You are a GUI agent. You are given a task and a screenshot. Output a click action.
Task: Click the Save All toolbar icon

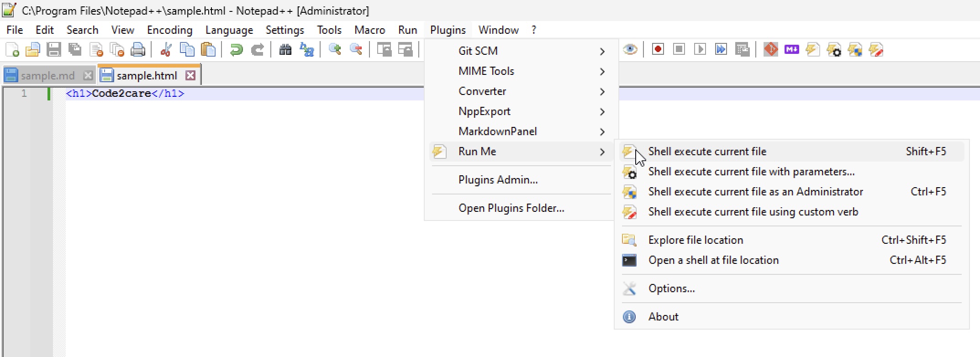pyautogui.click(x=75, y=49)
